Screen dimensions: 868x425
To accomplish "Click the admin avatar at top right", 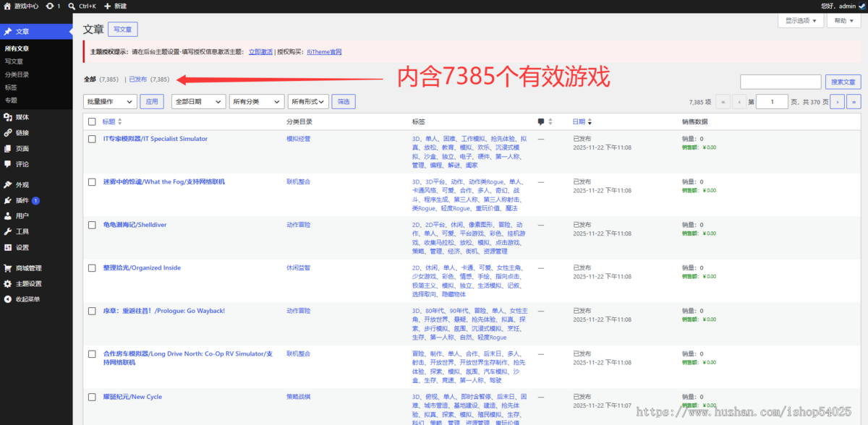I will point(861,6).
